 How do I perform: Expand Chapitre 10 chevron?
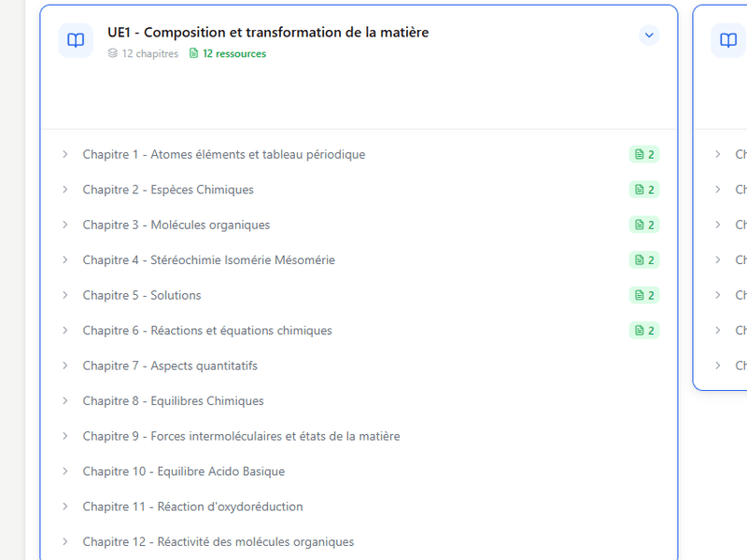65,471
